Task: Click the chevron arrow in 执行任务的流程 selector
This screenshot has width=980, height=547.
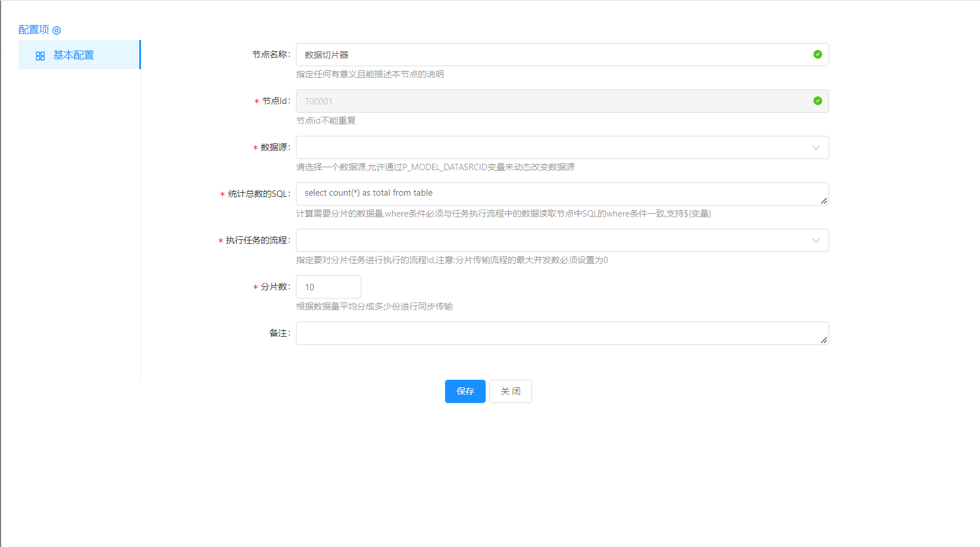Action: tap(816, 240)
